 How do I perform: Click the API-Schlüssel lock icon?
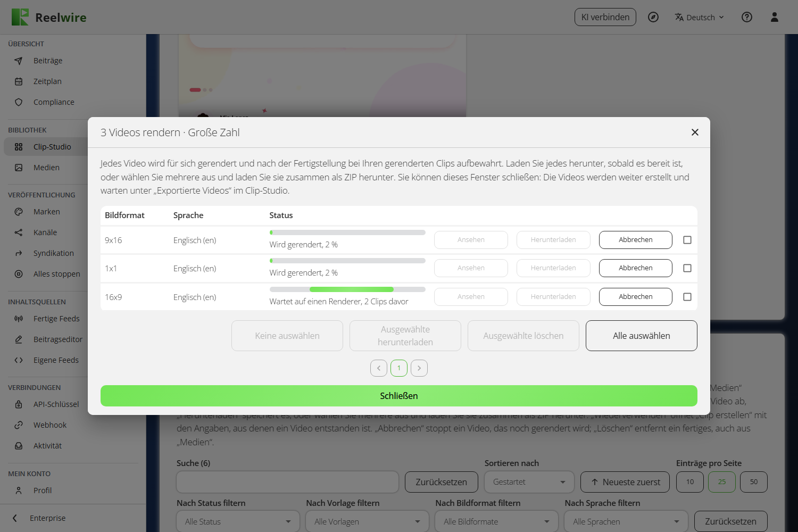19,404
